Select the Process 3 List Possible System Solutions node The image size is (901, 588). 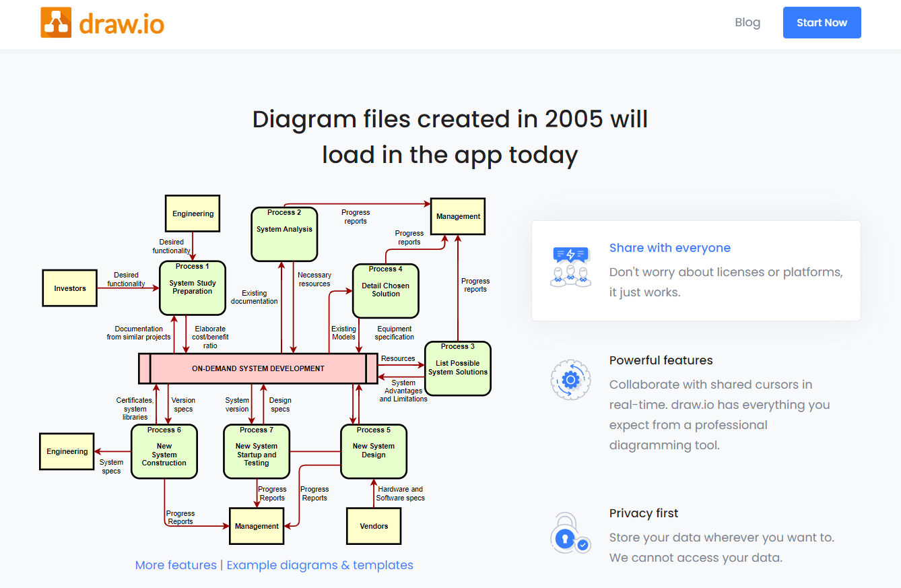pos(457,368)
